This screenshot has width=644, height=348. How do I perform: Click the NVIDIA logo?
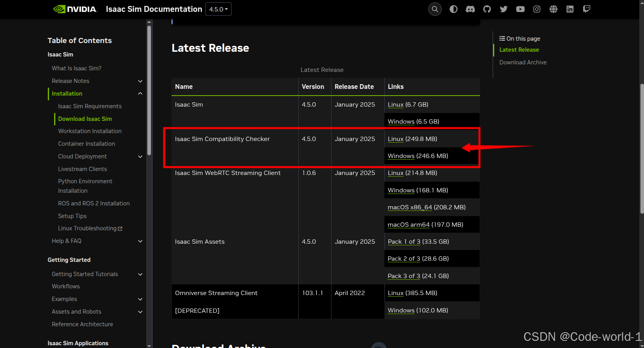click(x=75, y=9)
